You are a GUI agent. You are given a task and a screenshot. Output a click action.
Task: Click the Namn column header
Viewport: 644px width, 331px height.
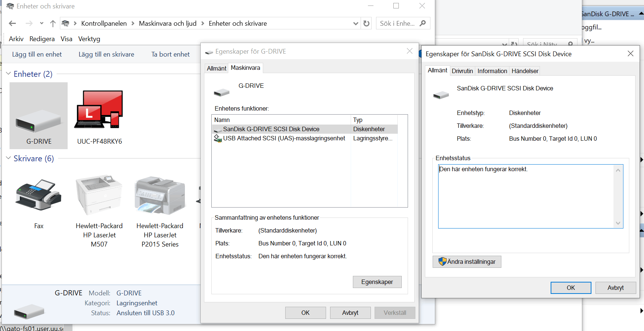click(x=281, y=120)
